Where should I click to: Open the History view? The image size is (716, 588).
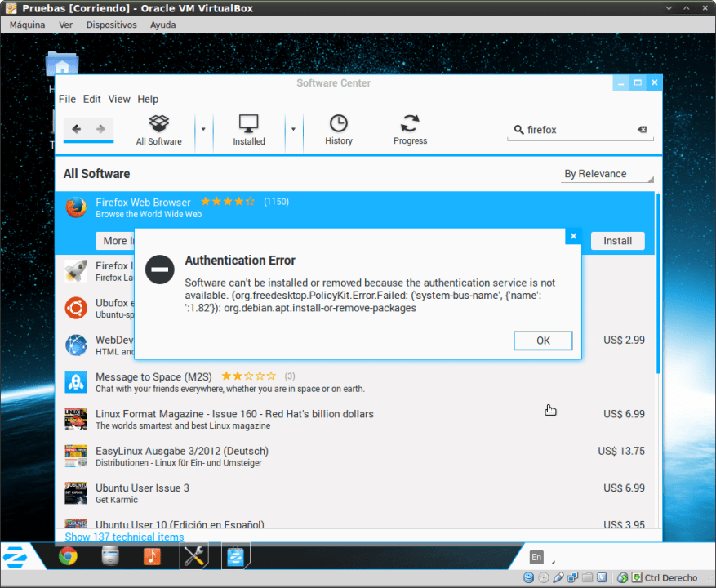[x=338, y=130]
